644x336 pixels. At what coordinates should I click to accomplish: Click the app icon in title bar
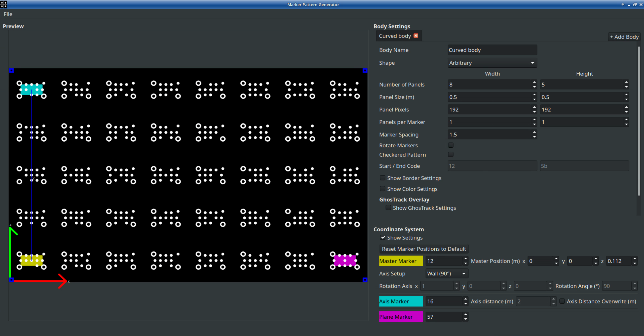(4, 4)
